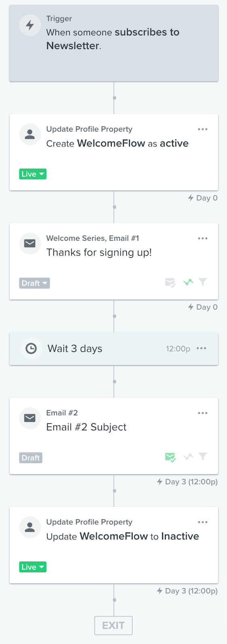Select the Trigger card subscribes to Newsletter
Viewport: 227px width, 644px height.
point(114,43)
